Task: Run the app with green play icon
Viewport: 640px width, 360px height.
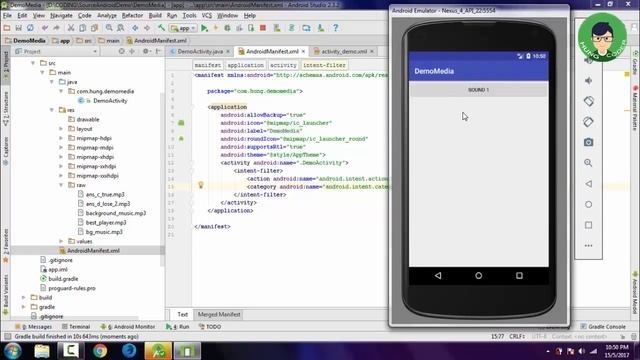Action: [204, 28]
